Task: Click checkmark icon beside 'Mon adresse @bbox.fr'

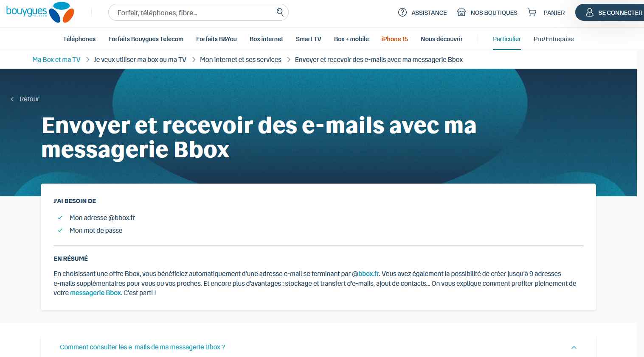Action: click(60, 218)
